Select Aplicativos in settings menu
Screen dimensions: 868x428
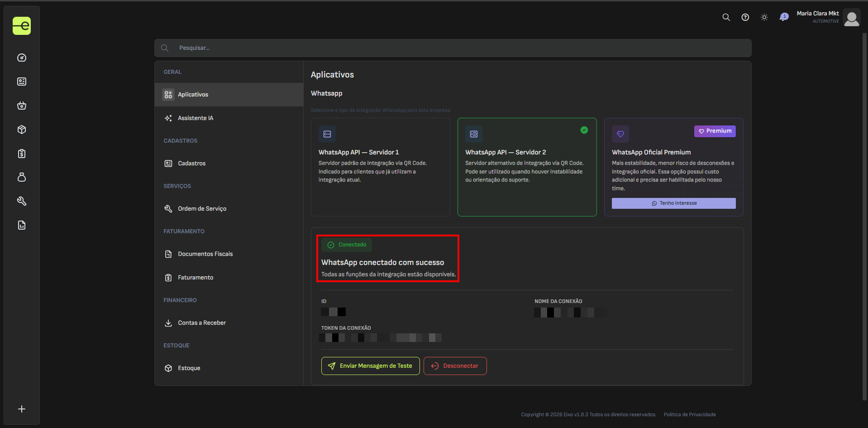click(x=229, y=95)
